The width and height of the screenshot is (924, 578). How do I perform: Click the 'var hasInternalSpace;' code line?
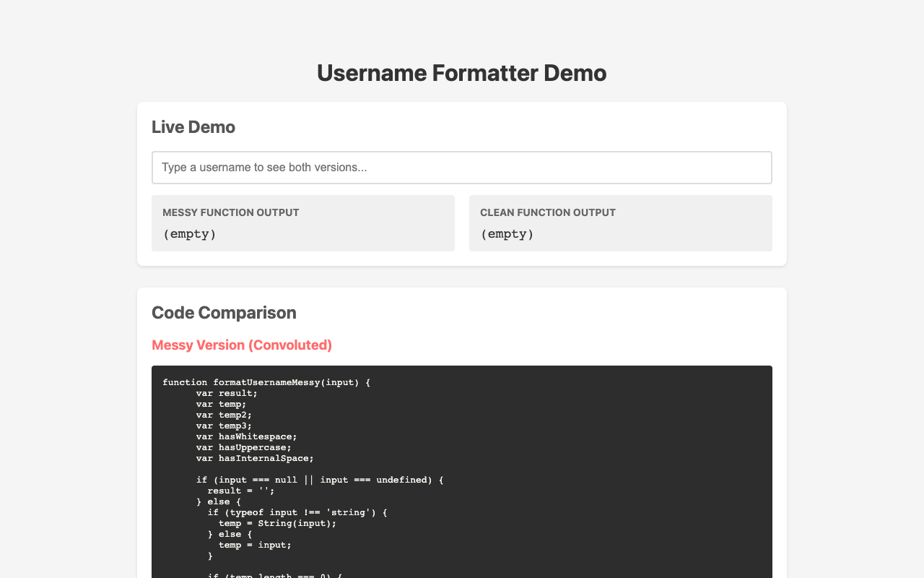tap(255, 458)
